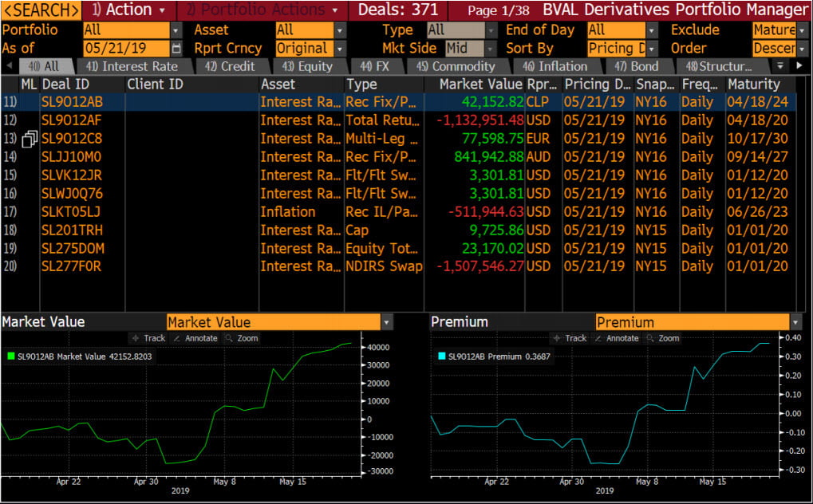This screenshot has width=813, height=504.
Task: Open the End of Day dropdown
Action: tap(652, 30)
